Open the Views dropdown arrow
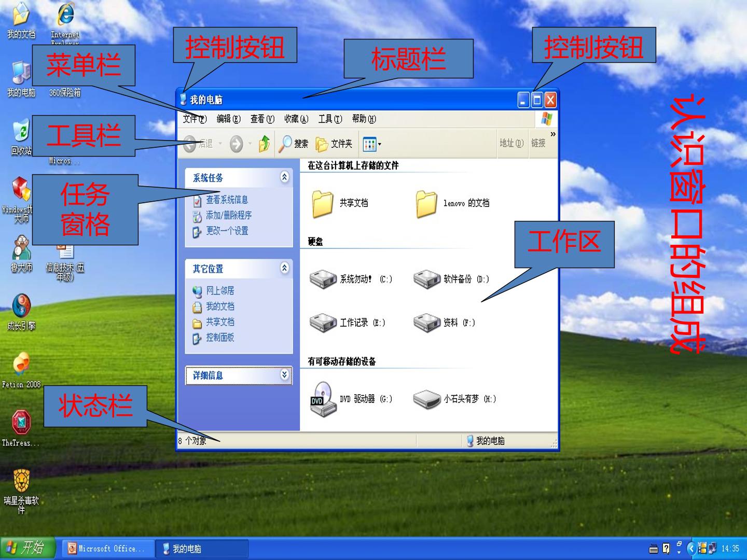747x560 pixels. (379, 145)
